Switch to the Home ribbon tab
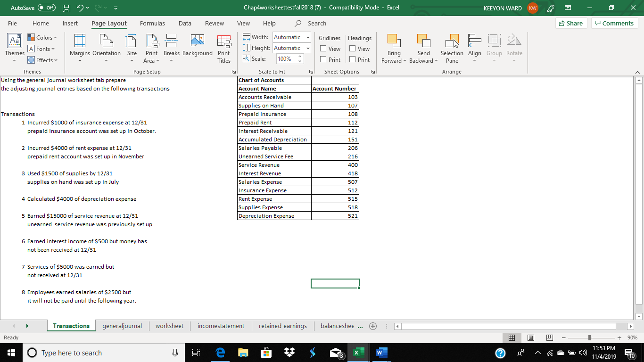 pyautogui.click(x=41, y=23)
